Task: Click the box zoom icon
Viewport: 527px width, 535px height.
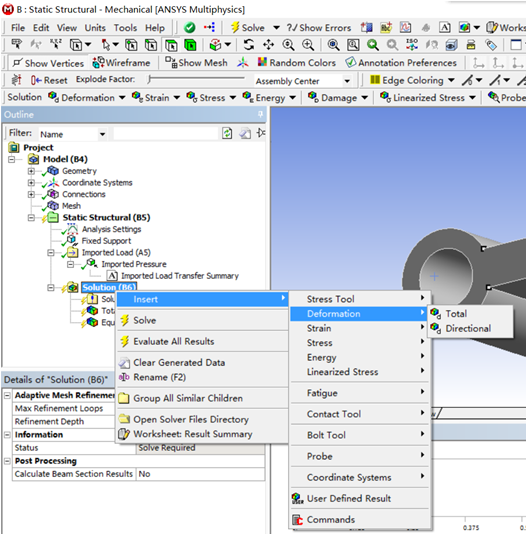Action: [x=353, y=45]
